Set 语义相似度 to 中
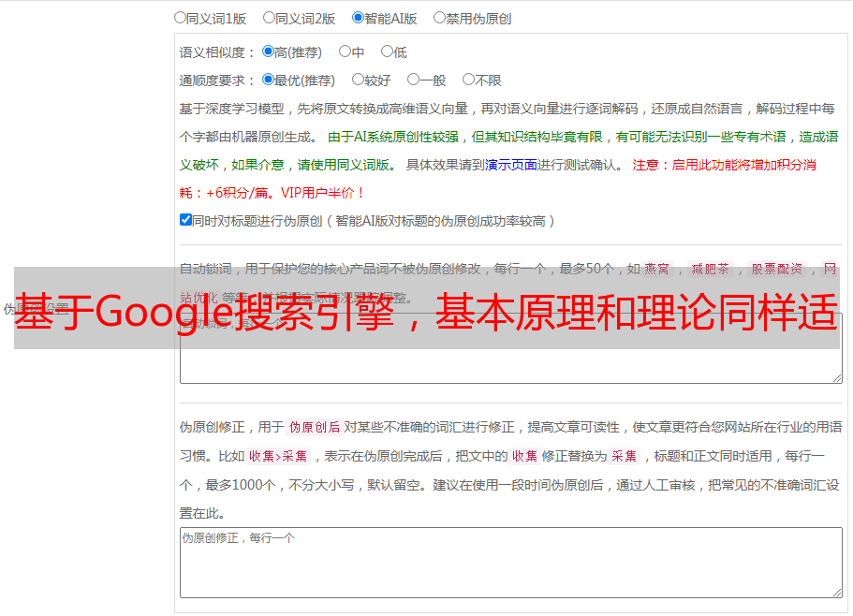The height and width of the screenshot is (616, 853). 345,51
